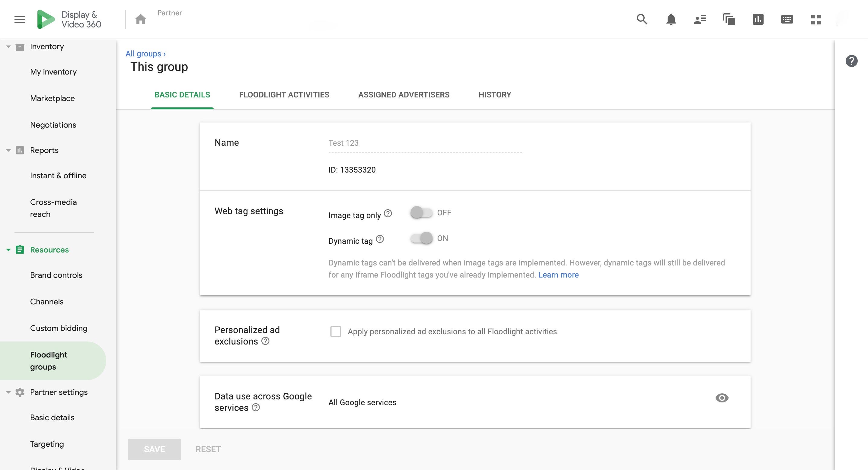The image size is (868, 470).
Task: Open the keyboard shortcuts icon
Action: coord(787,19)
